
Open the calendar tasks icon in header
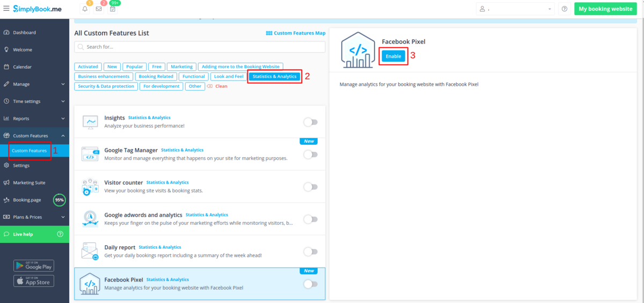tap(113, 9)
